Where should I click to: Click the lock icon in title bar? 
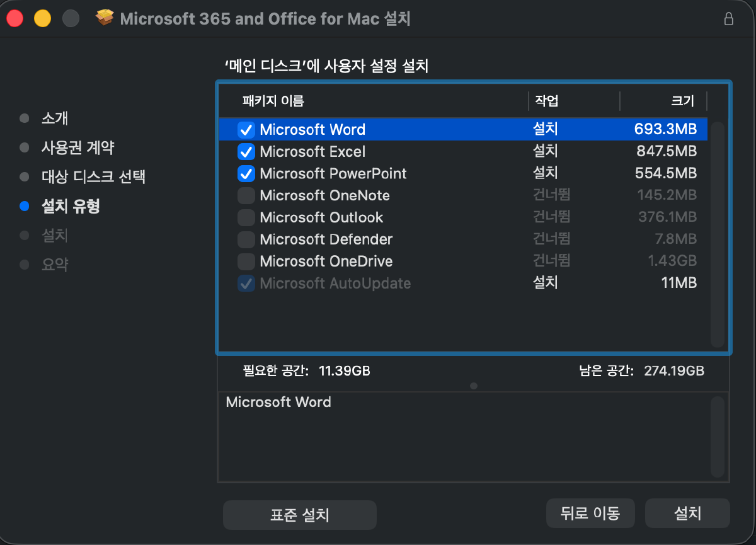tap(729, 19)
